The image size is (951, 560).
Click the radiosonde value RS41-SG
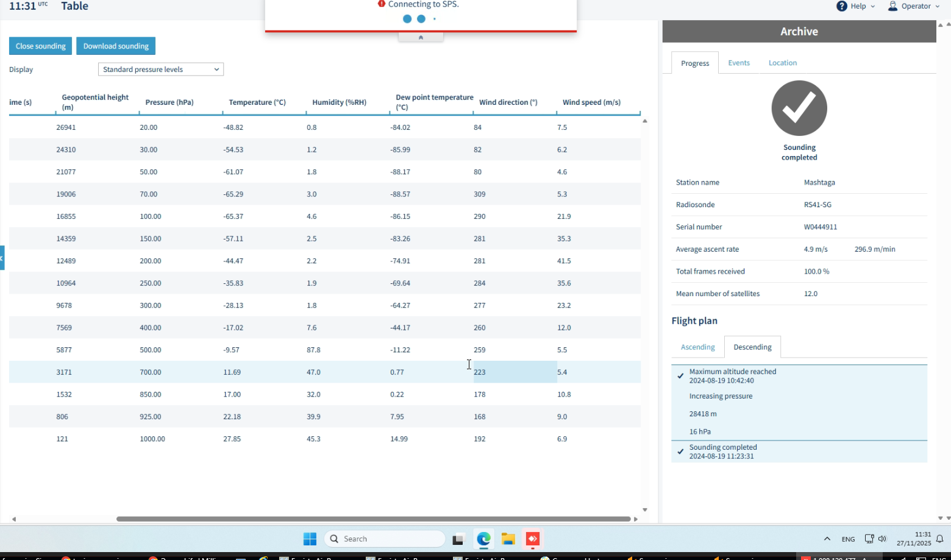pos(817,205)
